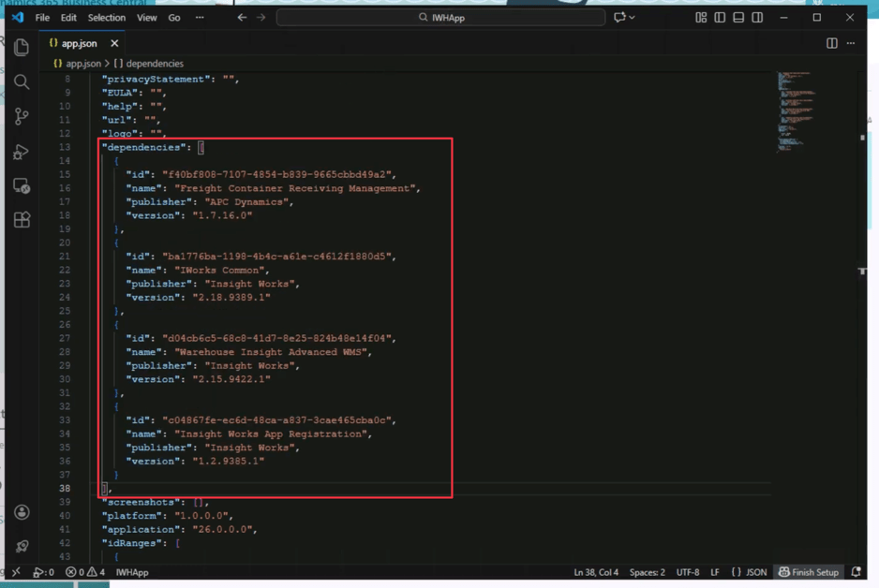Screen dimensions: 879x588
Task: Click IWHApp in the status bar
Action: point(132,572)
